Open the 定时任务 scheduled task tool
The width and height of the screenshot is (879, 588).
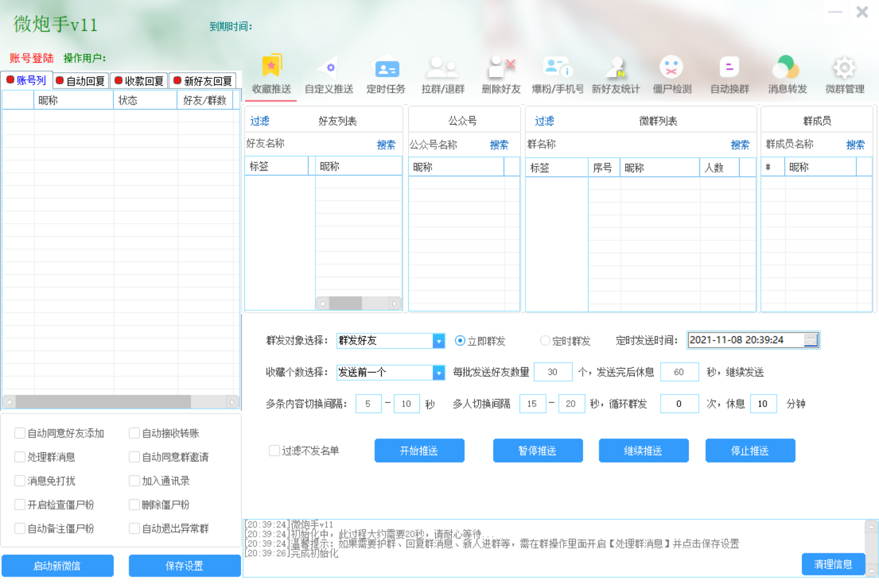click(x=386, y=75)
